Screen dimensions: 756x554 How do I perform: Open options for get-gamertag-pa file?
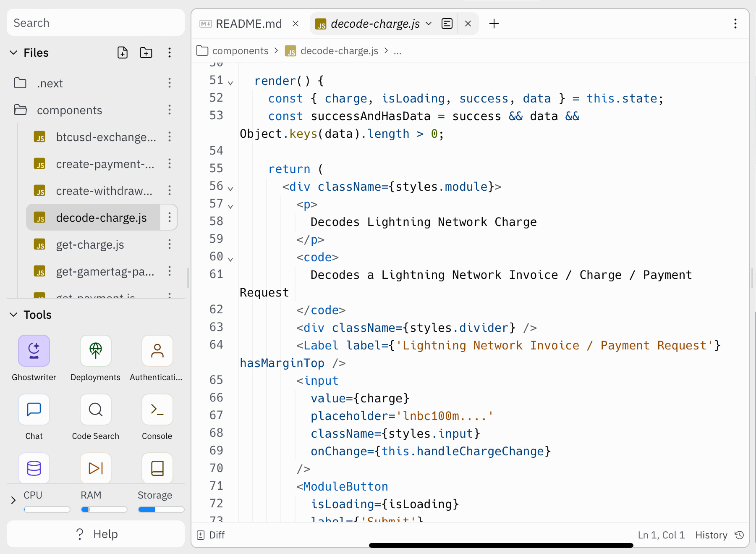tap(170, 271)
